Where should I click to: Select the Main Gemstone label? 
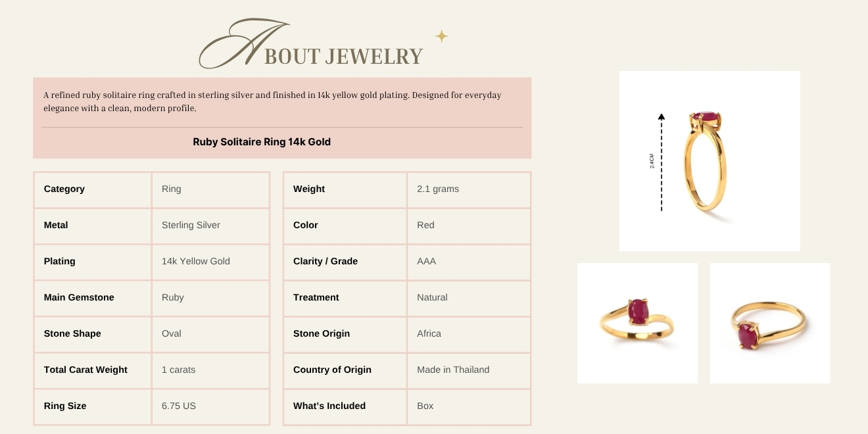[x=79, y=297]
